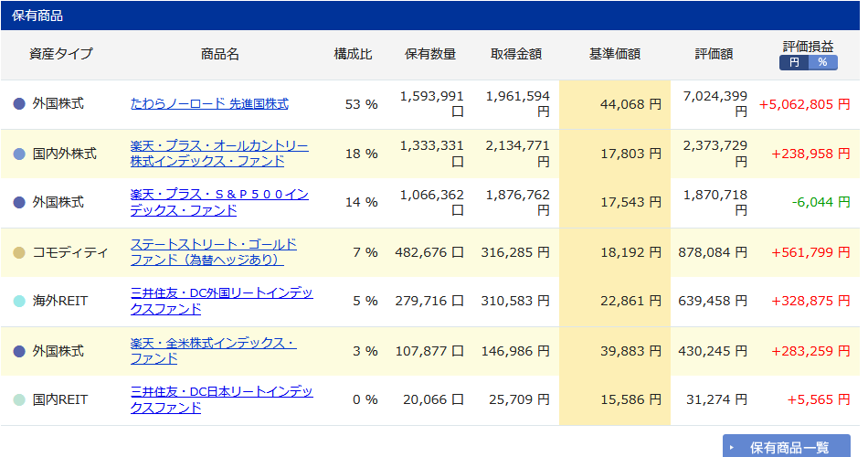Screen dimensions: 868x457
Task: Select the +283,259 円 profit value
Action: point(810,351)
